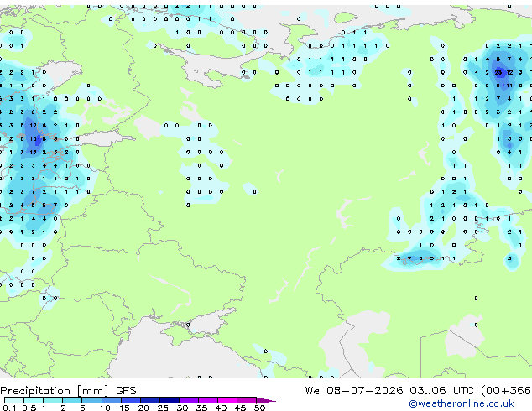
Task: Click legend scale label '25'
Action: point(163,408)
